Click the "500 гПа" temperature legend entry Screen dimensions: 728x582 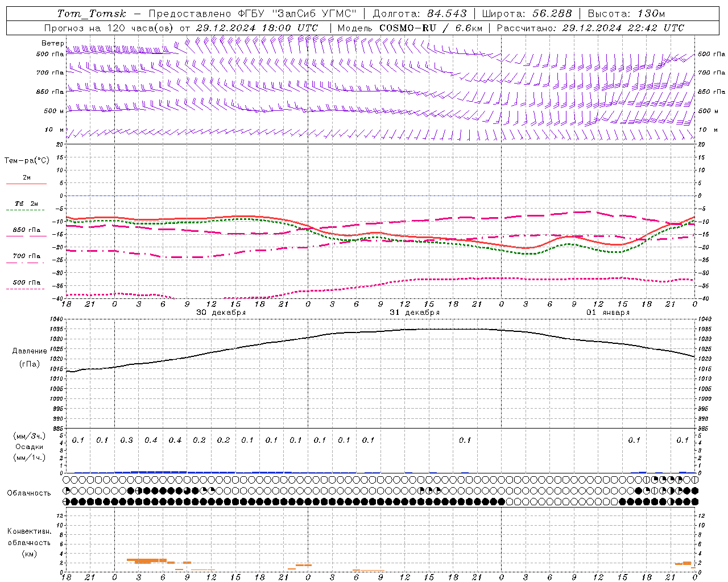coord(27,282)
